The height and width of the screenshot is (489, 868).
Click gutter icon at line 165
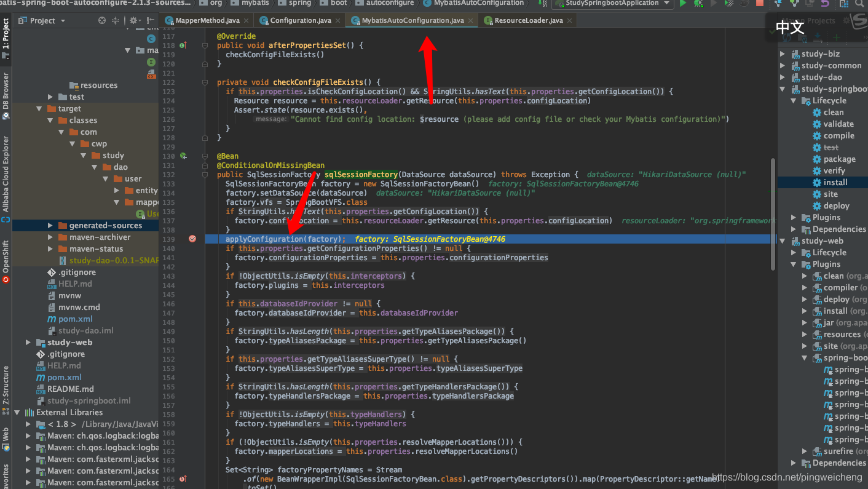pos(183,479)
